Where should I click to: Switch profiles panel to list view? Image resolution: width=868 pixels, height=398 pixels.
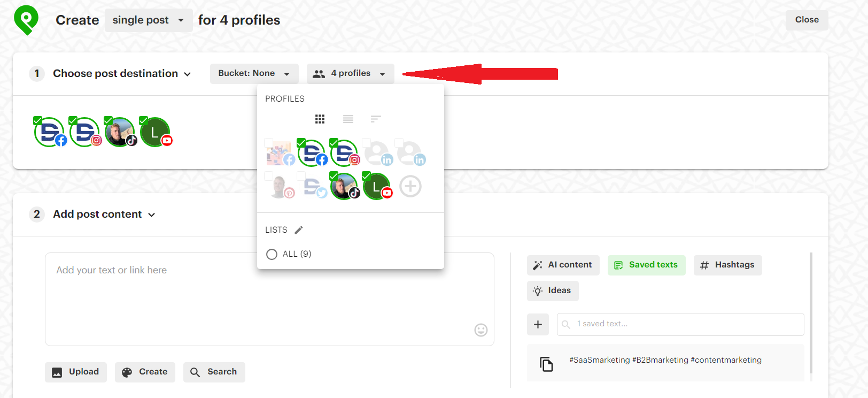coord(348,119)
